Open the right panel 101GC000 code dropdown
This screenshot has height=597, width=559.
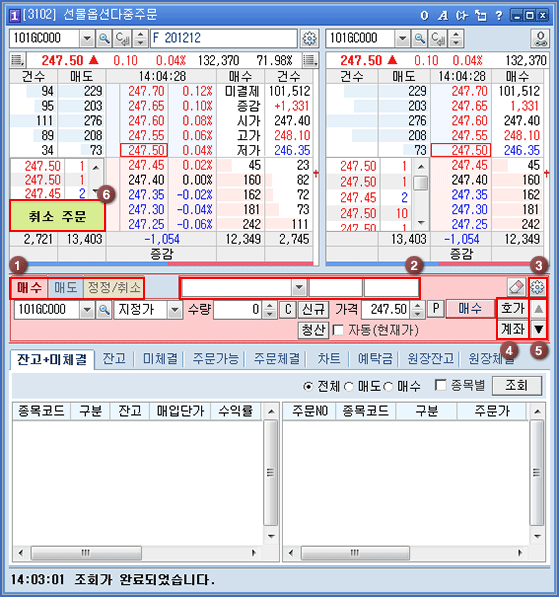(x=402, y=38)
